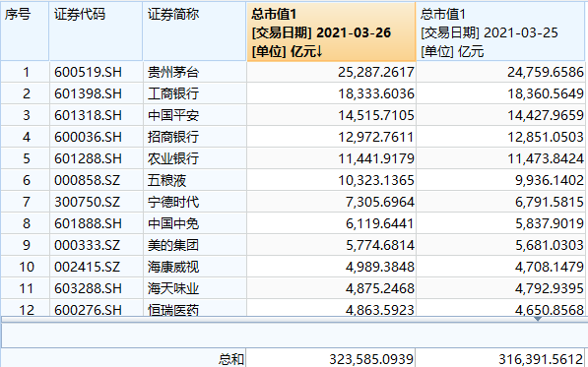Click the value 24,759.6586
The image size is (588, 367).
click(546, 72)
